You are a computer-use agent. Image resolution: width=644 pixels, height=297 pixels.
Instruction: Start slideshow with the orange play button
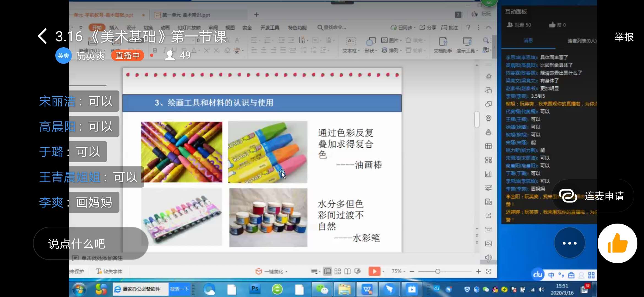[374, 271]
